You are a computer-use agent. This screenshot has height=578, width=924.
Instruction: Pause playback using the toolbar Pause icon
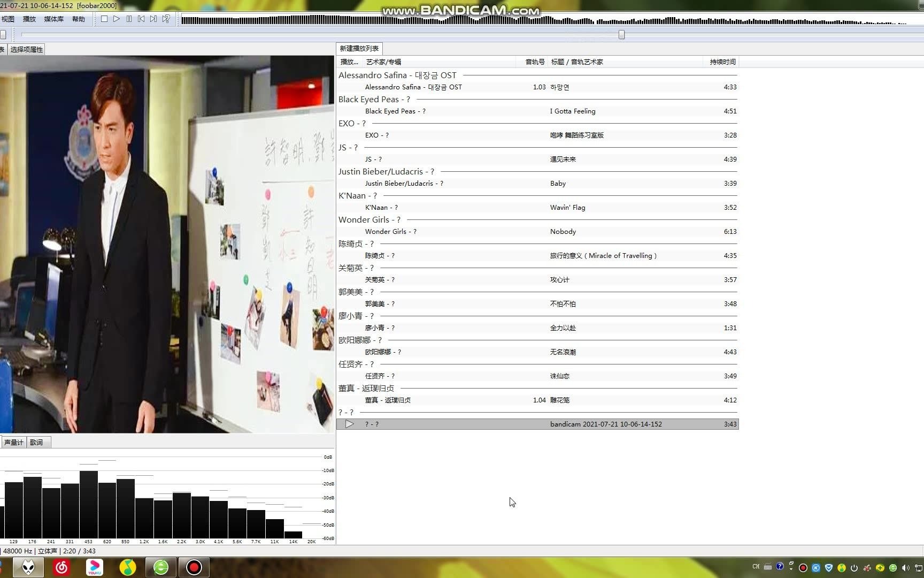[x=129, y=19]
